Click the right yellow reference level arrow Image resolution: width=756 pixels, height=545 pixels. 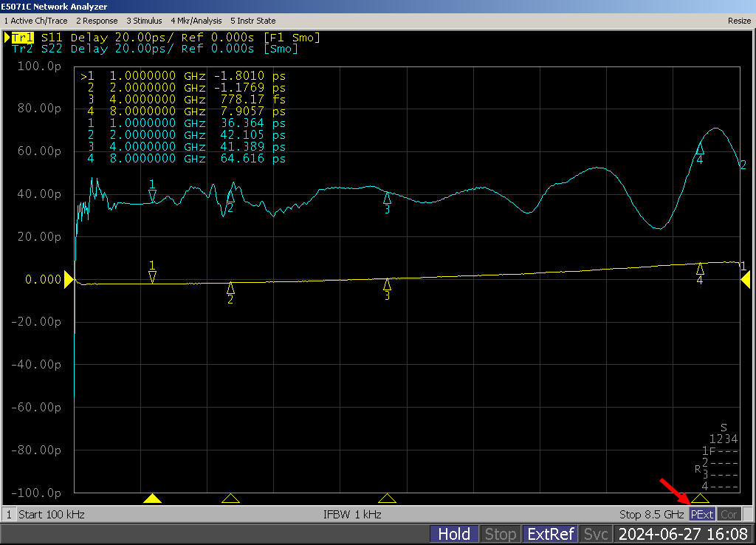click(x=746, y=279)
